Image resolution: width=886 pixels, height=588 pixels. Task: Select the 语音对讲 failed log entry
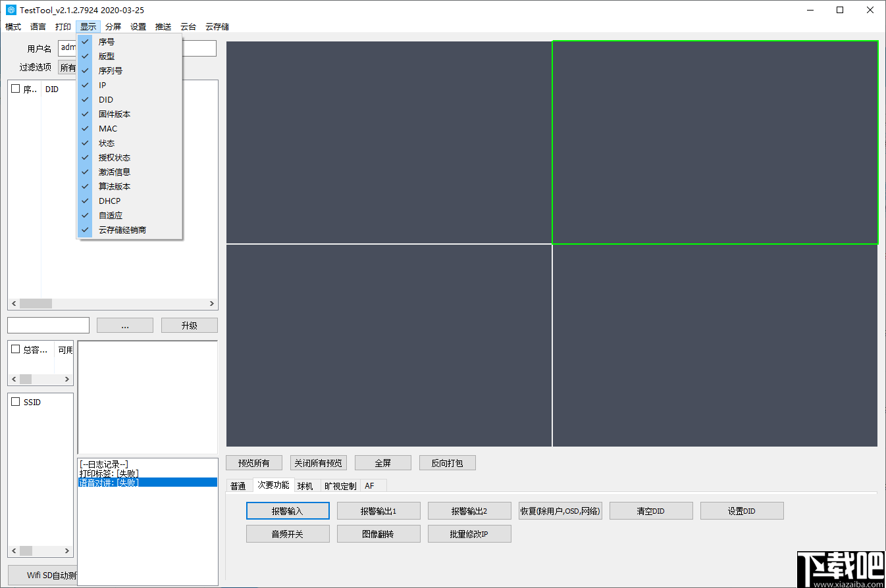109,481
